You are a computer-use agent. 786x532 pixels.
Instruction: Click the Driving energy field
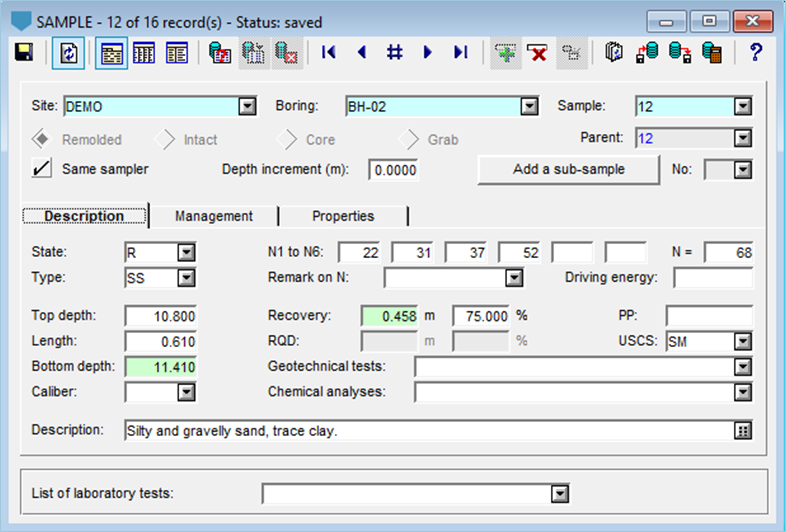[713, 278]
